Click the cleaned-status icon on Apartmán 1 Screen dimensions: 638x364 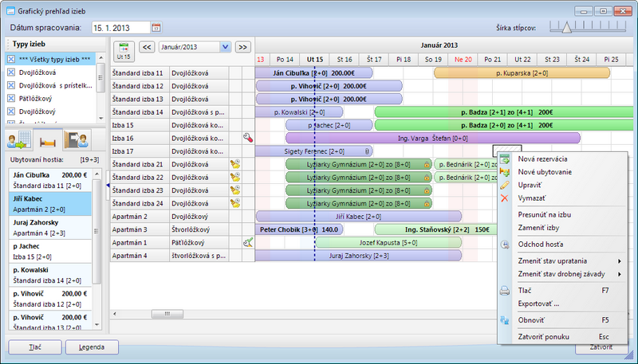pyautogui.click(x=248, y=242)
